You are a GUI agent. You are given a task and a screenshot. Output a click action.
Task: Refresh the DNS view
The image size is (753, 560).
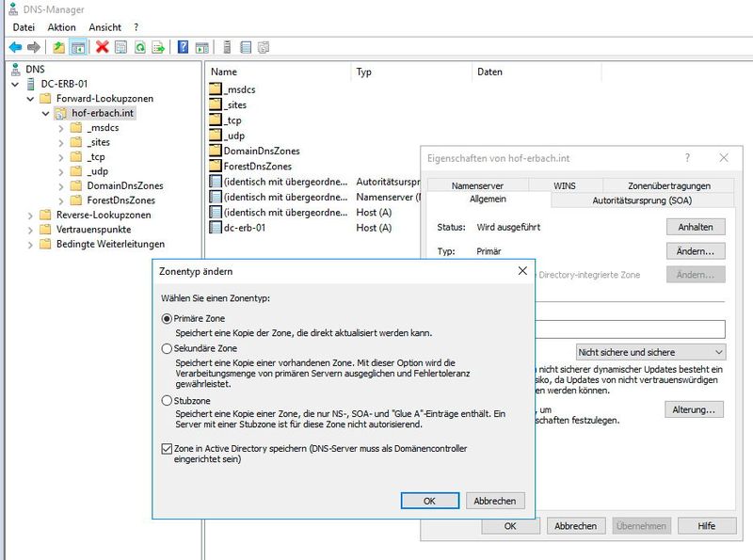(x=140, y=45)
